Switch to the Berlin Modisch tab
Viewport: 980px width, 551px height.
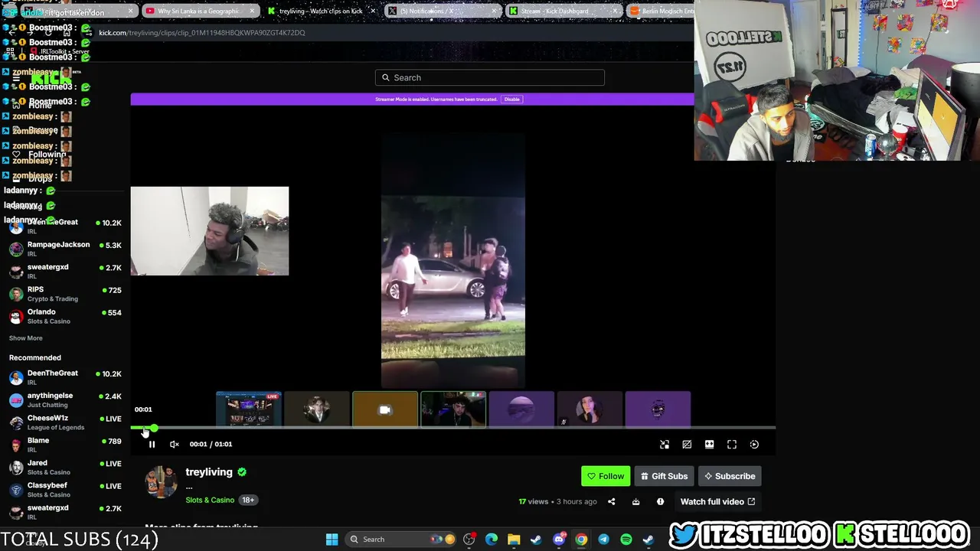click(x=660, y=11)
